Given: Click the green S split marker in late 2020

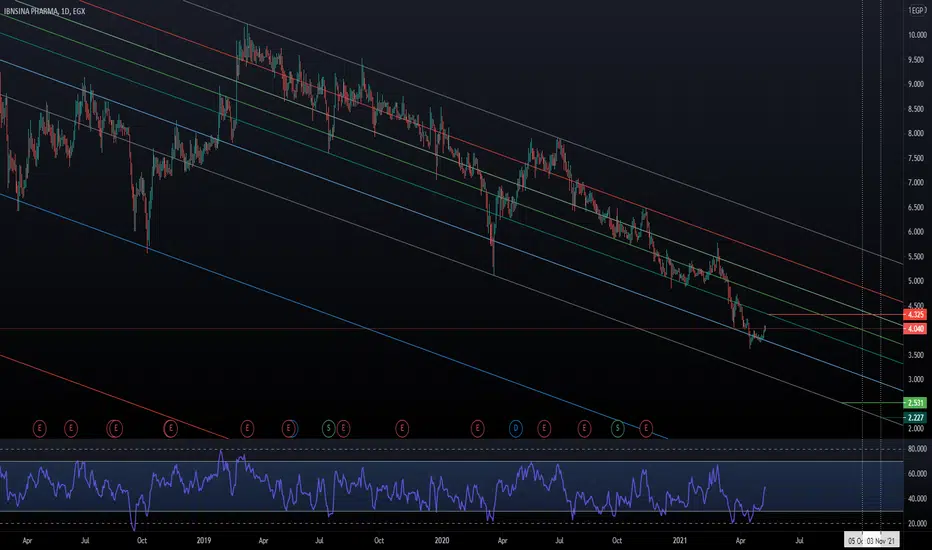Looking at the screenshot, I should tap(618, 428).
